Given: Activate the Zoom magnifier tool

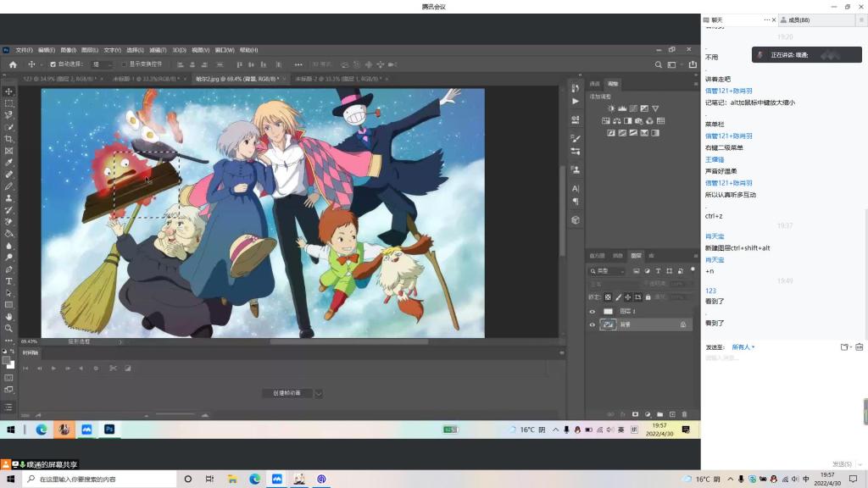Looking at the screenshot, I should (x=9, y=329).
